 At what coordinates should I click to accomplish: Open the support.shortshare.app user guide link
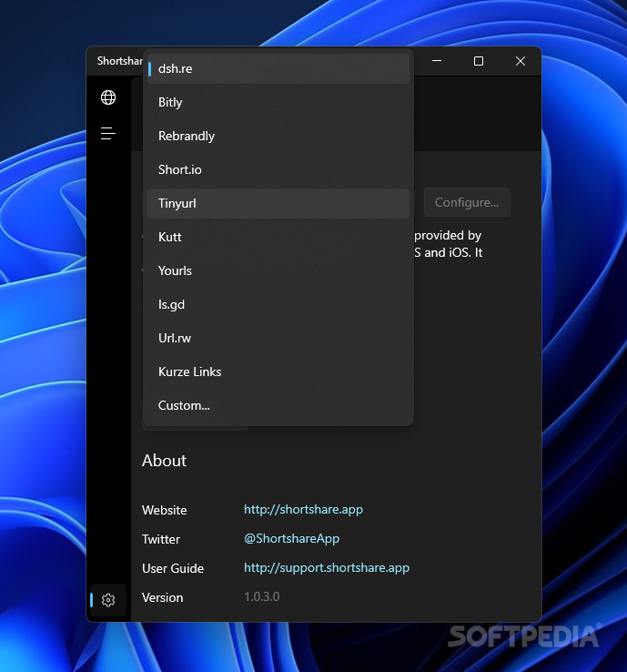click(327, 567)
